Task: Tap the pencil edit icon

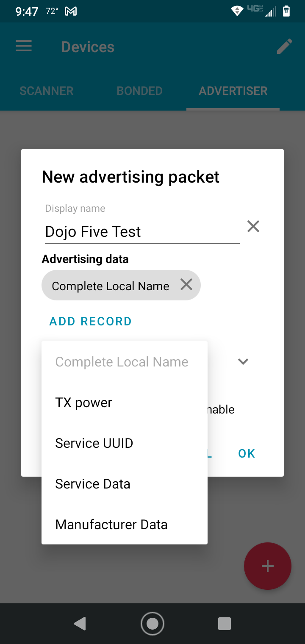Action: (284, 47)
